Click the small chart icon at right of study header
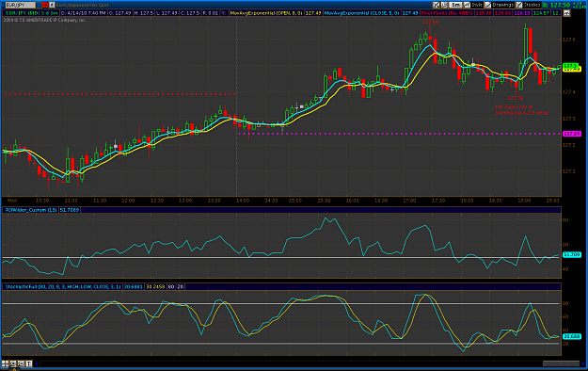588x371 pixels. 566,13
